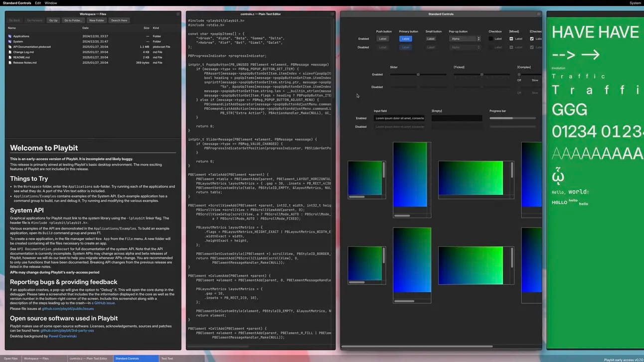Click the enabled push button Label
The width and height of the screenshot is (644, 362).
pyautogui.click(x=383, y=39)
